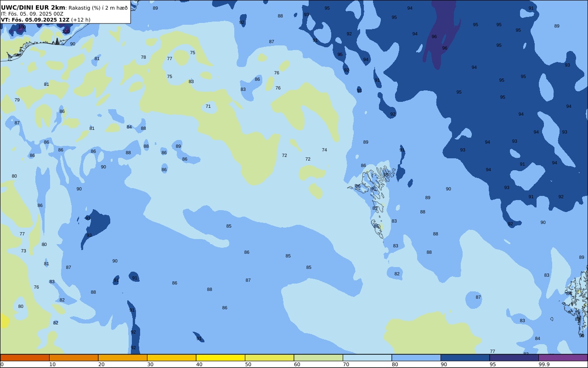Click the "20" legend tick label
Screen dimensions: 588x368
tap(101, 364)
